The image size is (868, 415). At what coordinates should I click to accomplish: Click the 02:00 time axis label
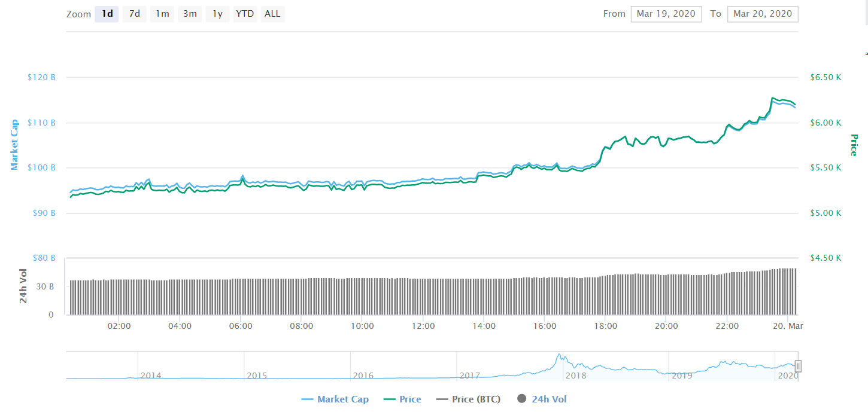pyautogui.click(x=119, y=326)
